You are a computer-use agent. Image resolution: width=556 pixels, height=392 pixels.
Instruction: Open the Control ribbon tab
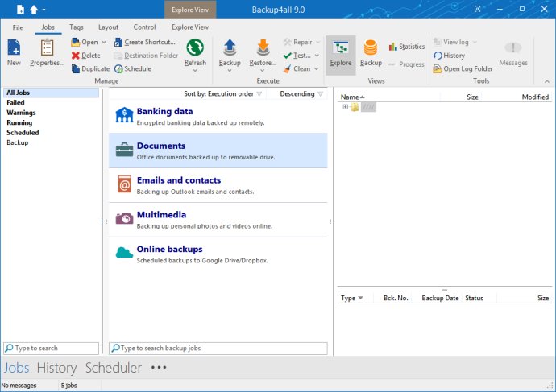[x=144, y=27]
